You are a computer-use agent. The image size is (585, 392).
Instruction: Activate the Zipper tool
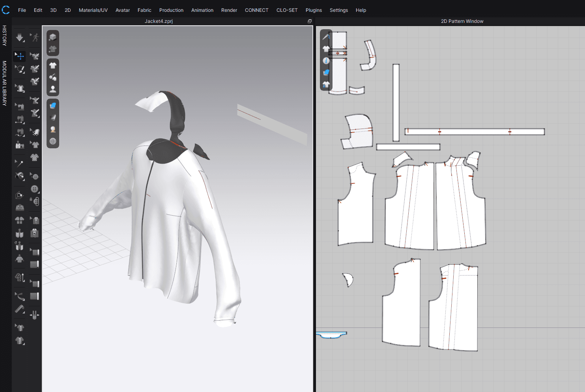[35, 233]
